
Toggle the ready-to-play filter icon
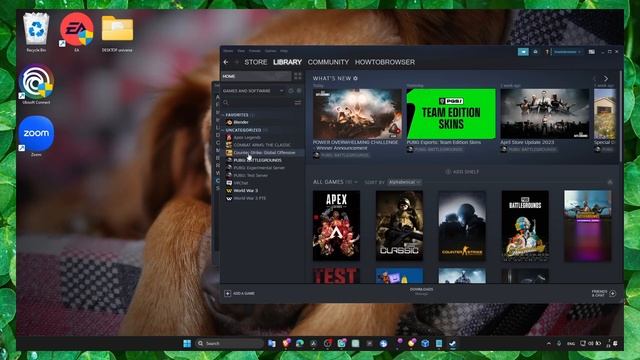[x=299, y=91]
